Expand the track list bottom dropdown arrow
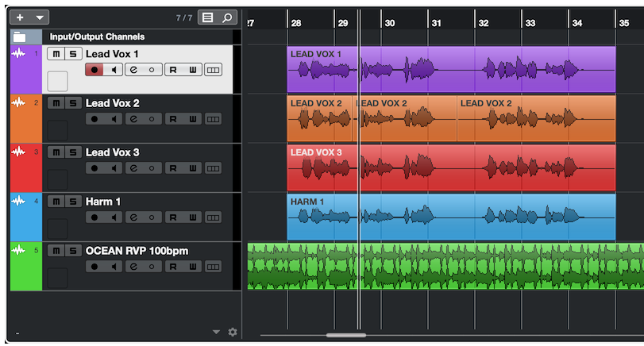644x346 pixels. (216, 332)
